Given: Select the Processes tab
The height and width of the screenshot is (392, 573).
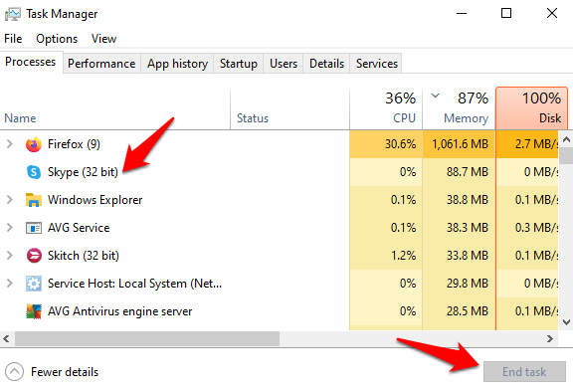Looking at the screenshot, I should [31, 62].
